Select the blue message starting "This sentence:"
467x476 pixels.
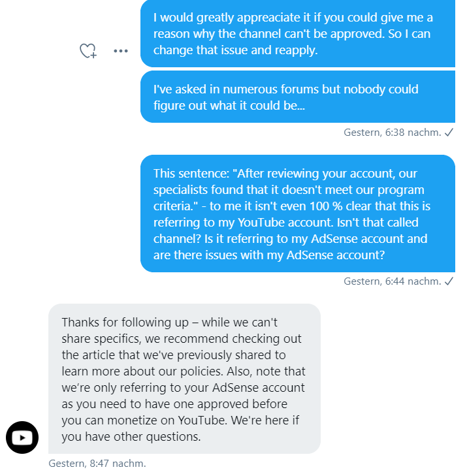point(297,214)
